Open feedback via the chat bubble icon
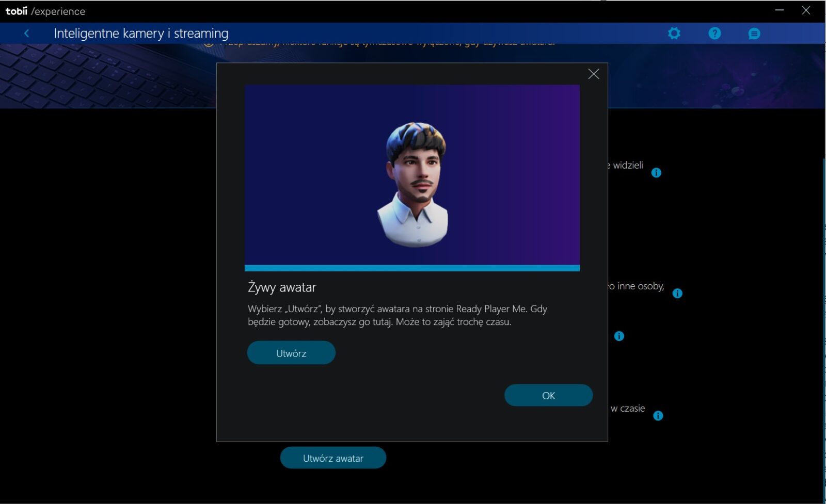Screen dimensions: 826x504 click(x=754, y=34)
